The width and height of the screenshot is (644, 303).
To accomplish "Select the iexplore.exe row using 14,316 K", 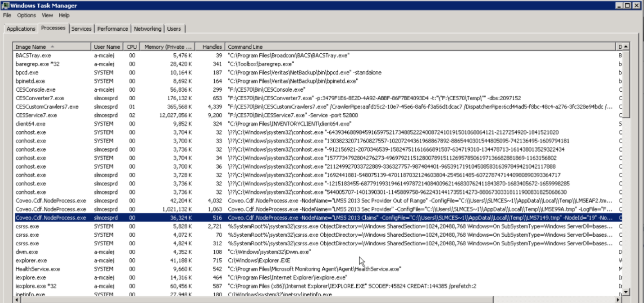I will pos(318,278).
